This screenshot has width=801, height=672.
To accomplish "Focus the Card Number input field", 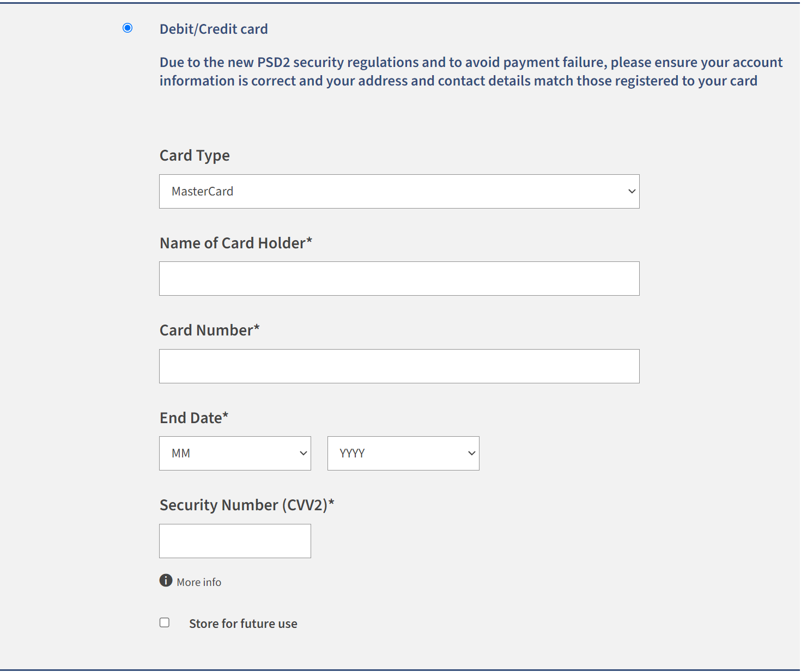I will coord(399,366).
